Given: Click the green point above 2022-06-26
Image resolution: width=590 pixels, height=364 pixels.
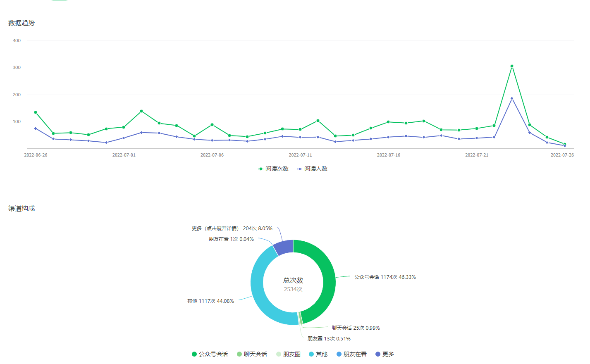Looking at the screenshot, I should (36, 112).
